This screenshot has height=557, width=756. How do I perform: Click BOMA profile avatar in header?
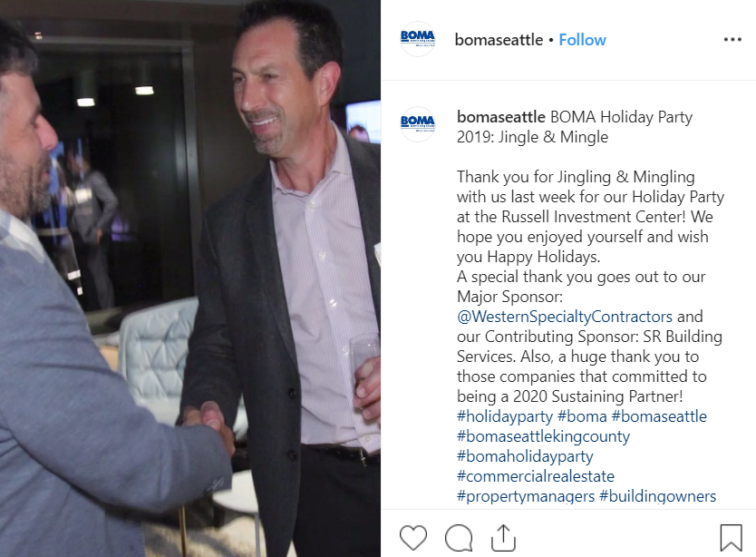click(x=418, y=39)
